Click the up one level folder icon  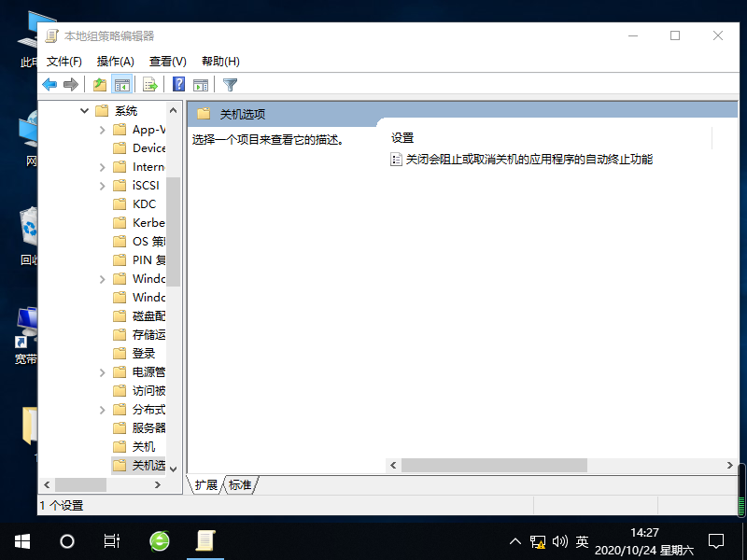(x=99, y=84)
